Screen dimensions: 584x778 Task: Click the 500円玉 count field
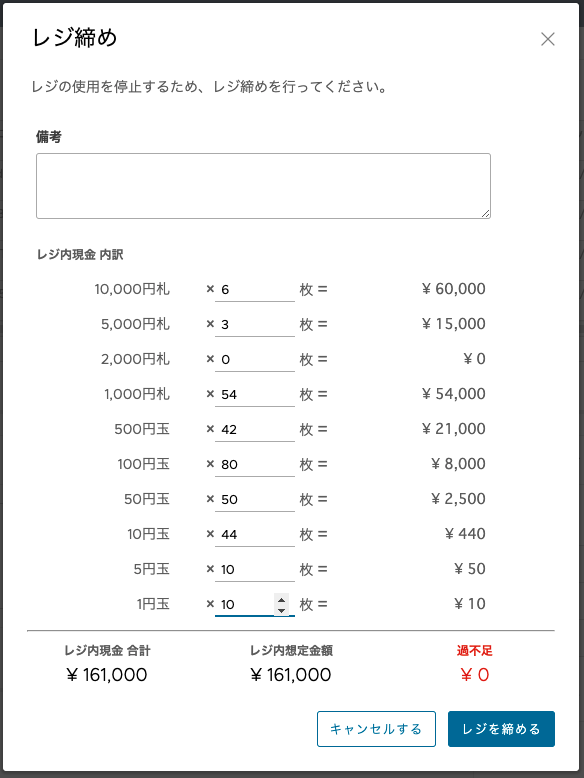(255, 430)
